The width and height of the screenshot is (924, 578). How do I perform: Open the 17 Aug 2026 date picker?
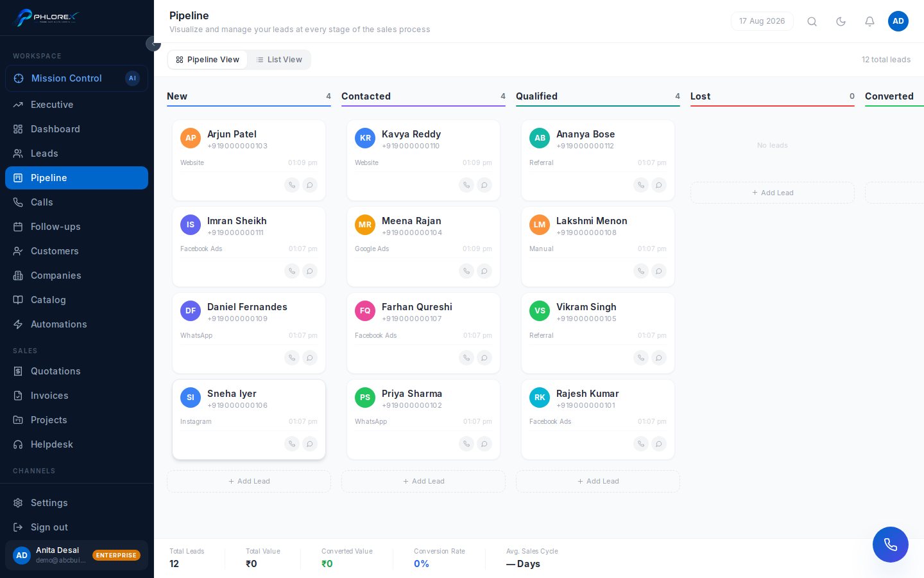tap(762, 21)
